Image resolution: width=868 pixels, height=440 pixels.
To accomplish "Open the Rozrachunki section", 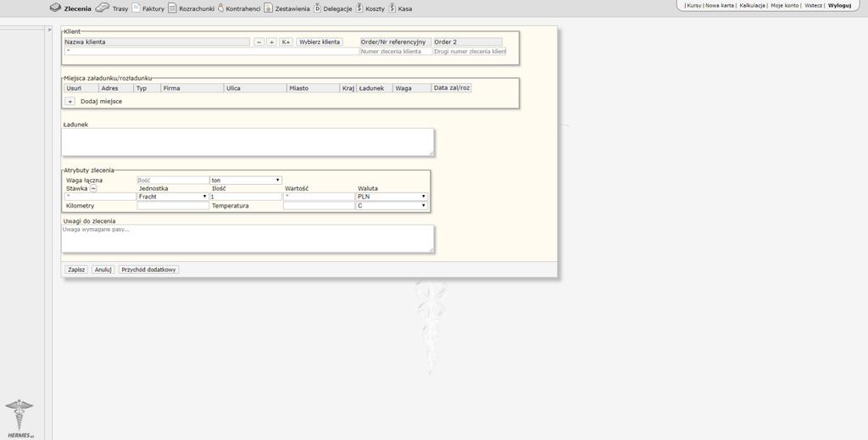I will pos(197,8).
